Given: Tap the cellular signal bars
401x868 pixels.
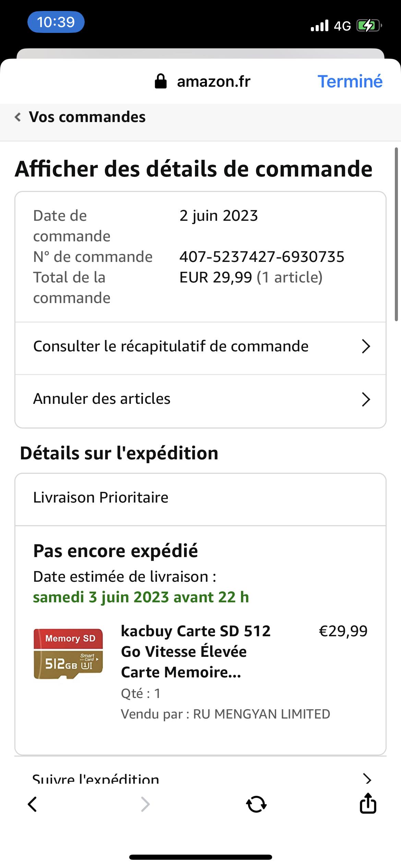Looking at the screenshot, I should click(x=319, y=26).
